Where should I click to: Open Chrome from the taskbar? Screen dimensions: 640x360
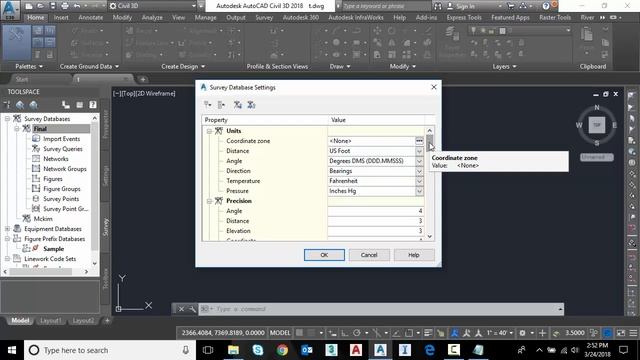pyautogui.click(x=282, y=350)
